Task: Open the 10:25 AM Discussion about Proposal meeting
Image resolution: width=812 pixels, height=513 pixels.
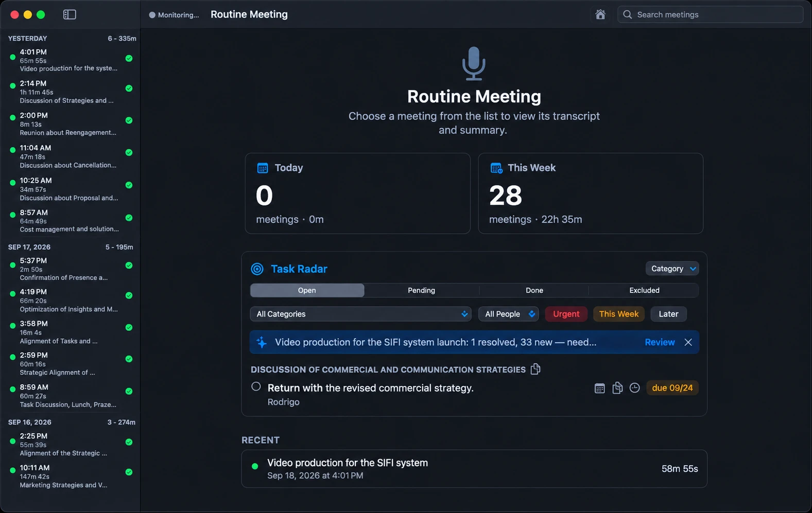Action: (70, 189)
